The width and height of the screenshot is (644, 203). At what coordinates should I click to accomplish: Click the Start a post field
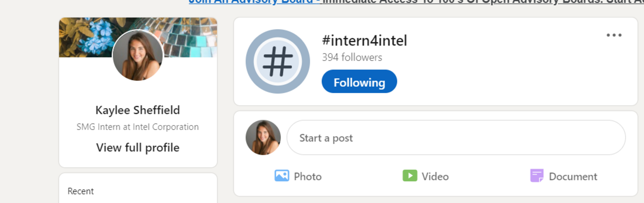pos(456,138)
